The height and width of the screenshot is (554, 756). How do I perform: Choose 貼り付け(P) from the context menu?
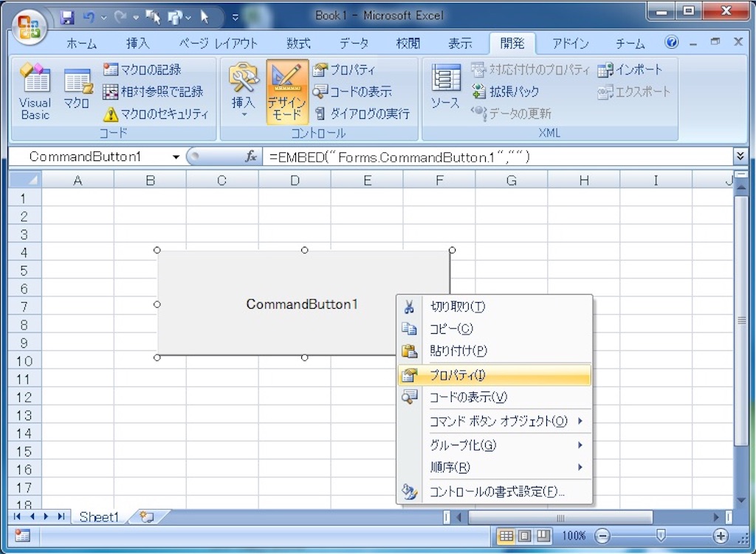(495, 351)
